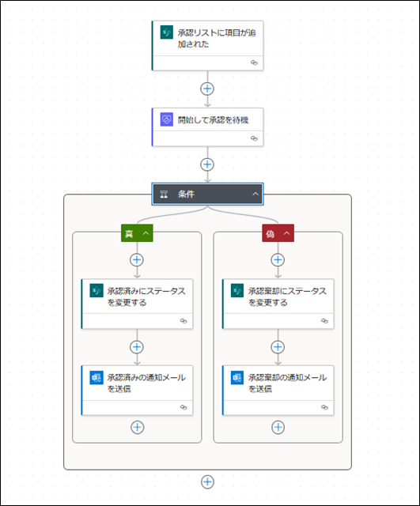
Task: Insert a step between trigger and approval action
Action: (207, 89)
